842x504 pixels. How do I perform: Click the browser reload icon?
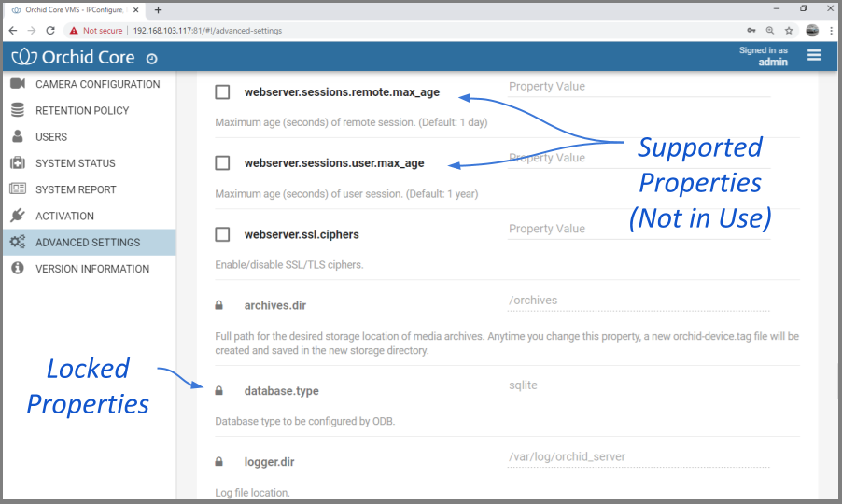tap(50, 30)
